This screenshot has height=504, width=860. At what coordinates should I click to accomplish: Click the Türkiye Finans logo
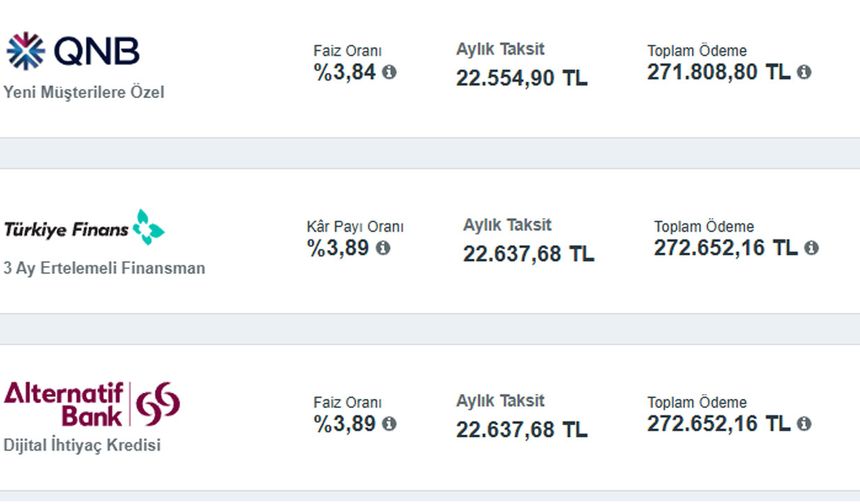(x=84, y=227)
